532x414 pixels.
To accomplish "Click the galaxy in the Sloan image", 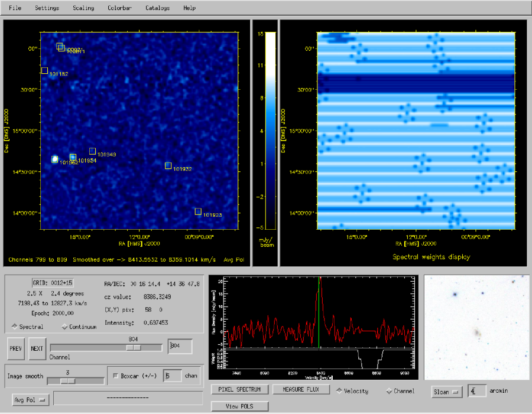I will [476, 333].
